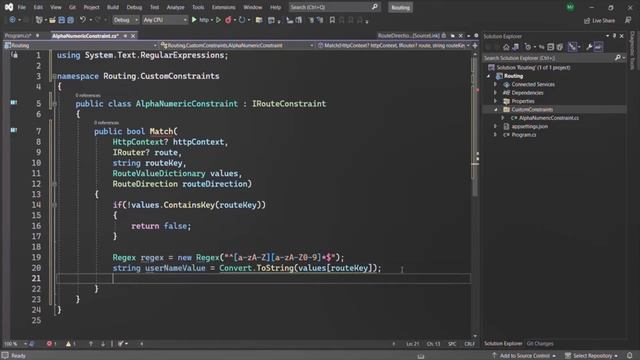
Task: Click the Undo arrow icon
Action: [83, 20]
